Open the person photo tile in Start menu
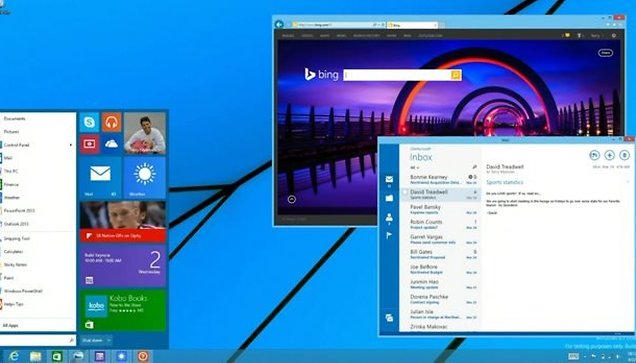The height and width of the screenshot is (363, 636). [145, 133]
